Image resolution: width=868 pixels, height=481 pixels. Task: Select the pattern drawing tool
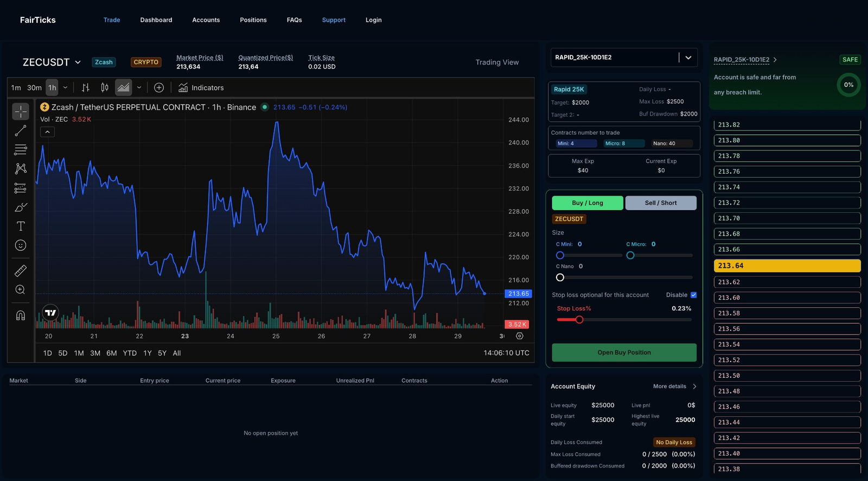point(21,169)
